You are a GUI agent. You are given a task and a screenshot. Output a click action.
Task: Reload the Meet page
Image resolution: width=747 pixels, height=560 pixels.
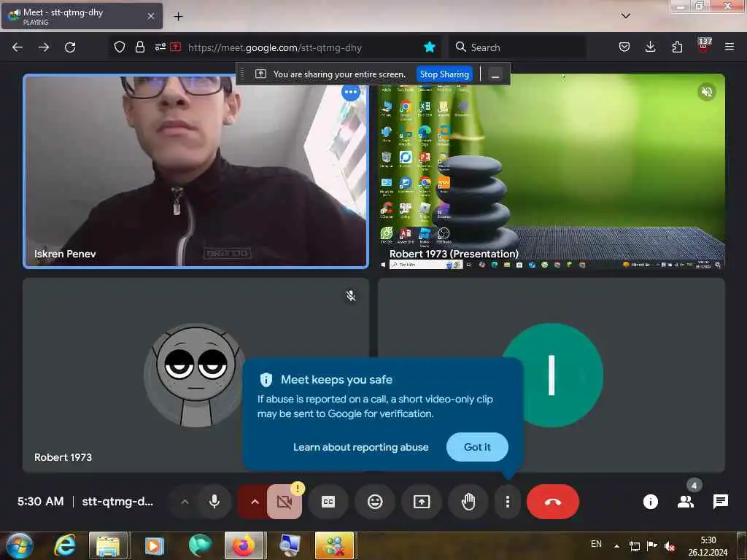[x=70, y=47]
